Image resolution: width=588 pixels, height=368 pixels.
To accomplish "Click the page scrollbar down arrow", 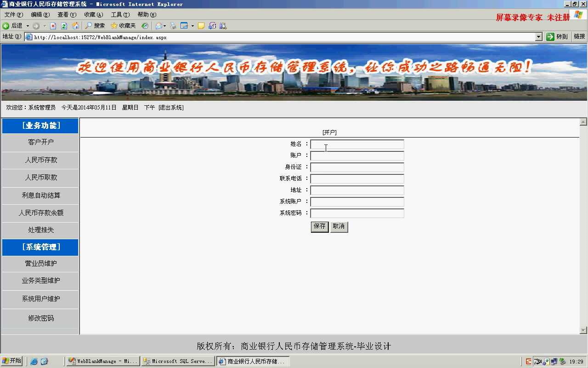I will (x=583, y=330).
